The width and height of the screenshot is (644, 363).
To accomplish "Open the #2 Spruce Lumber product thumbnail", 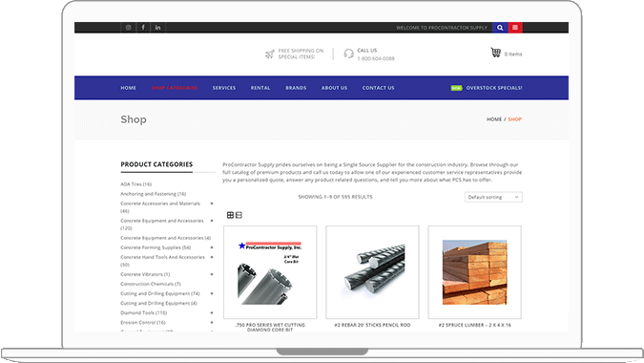I will pos(475,272).
